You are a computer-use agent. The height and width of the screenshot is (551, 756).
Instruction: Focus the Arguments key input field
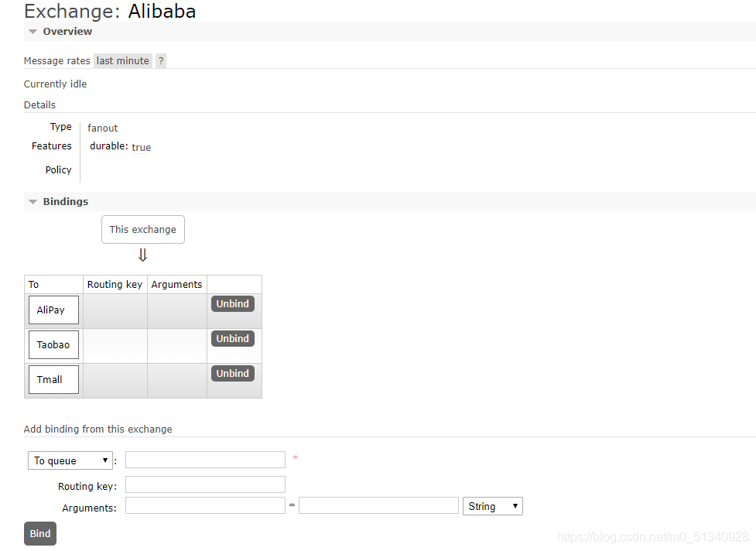coord(205,505)
